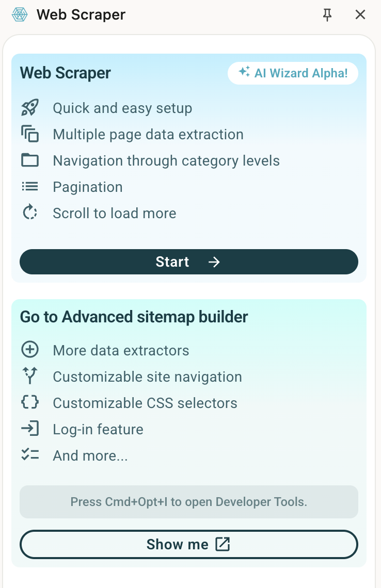Click the scroll-to-load-more circular arrow icon
381x588 pixels.
click(x=30, y=213)
